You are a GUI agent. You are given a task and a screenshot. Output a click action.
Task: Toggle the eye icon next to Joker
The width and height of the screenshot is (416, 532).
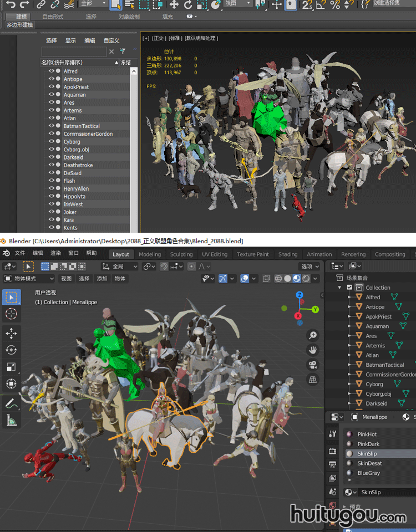52,212
